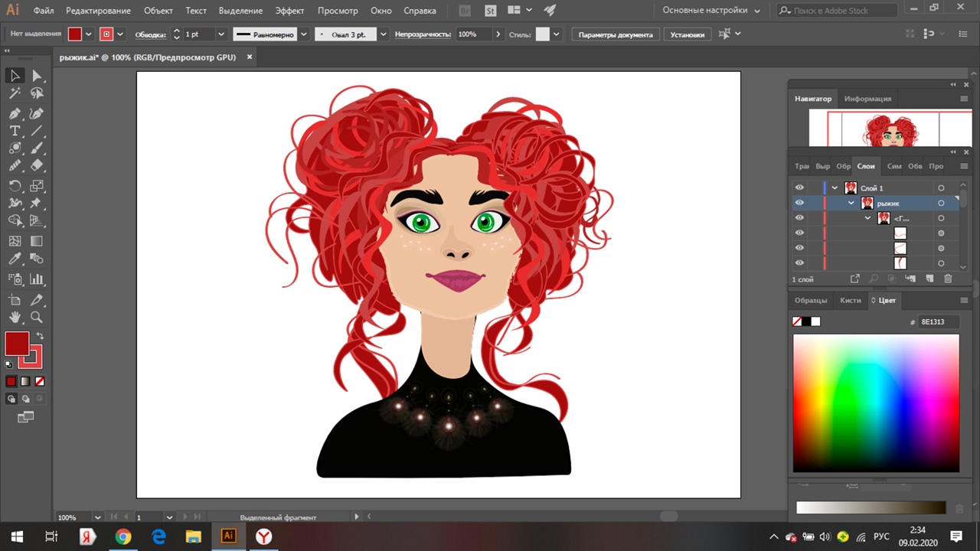The height and width of the screenshot is (551, 980).
Task: Select the Direct Selection tool
Action: [x=37, y=76]
